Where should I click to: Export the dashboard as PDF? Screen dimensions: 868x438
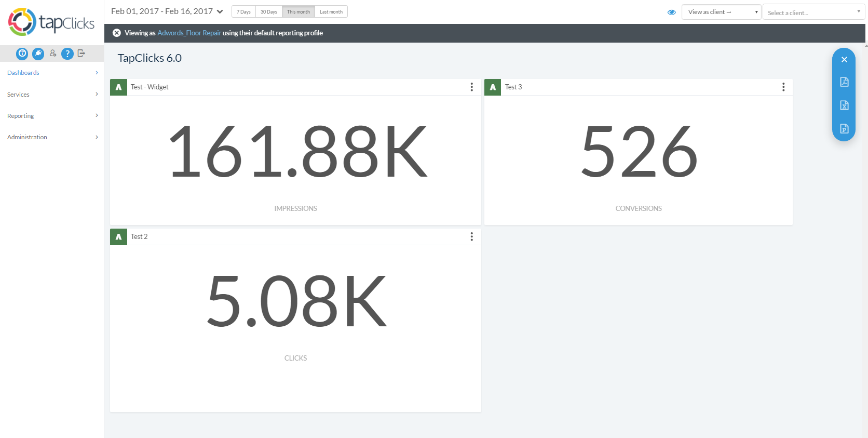tap(844, 82)
